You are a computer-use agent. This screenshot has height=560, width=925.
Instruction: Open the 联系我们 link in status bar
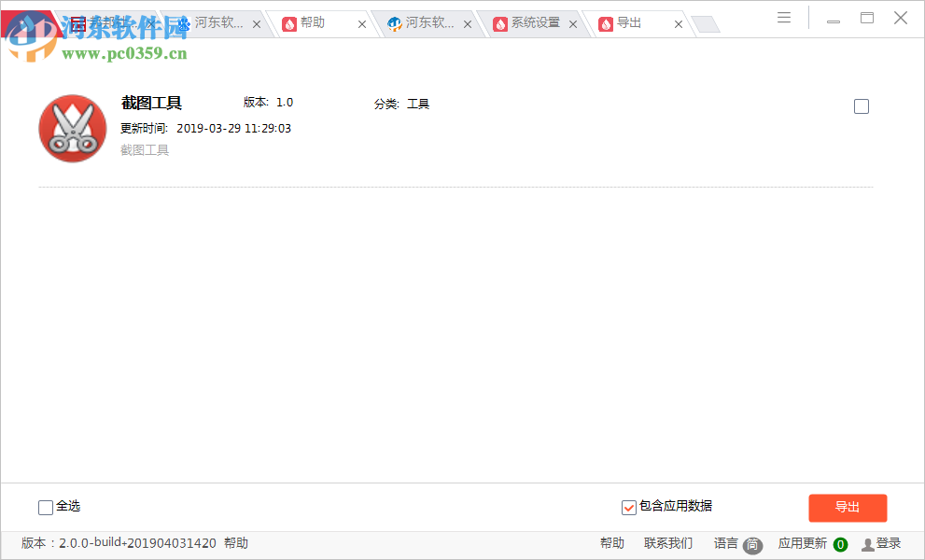pyautogui.click(x=666, y=542)
